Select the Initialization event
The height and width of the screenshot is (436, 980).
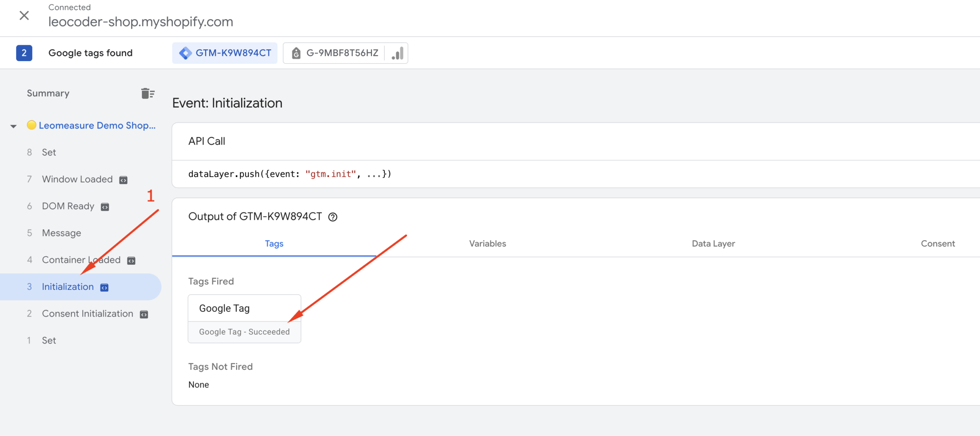(80, 287)
